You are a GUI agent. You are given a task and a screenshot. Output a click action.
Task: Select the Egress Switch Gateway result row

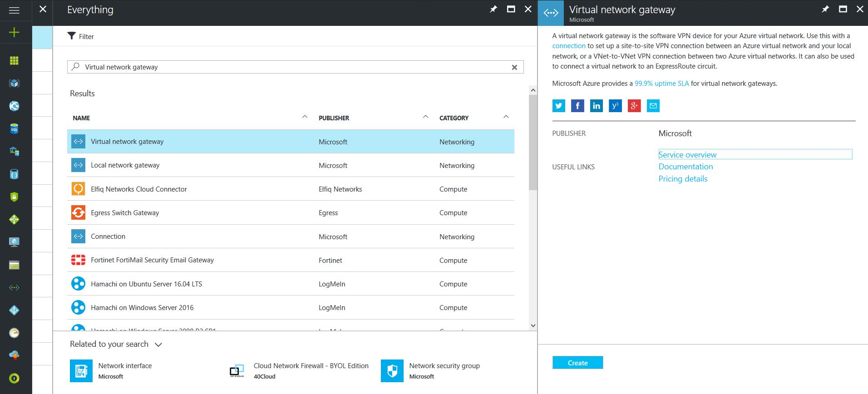(x=125, y=213)
